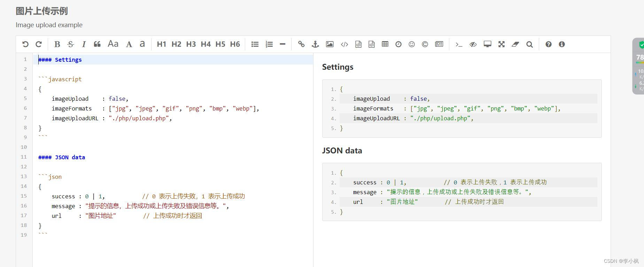The width and height of the screenshot is (644, 267).
Task: Insert an ordered numbered list
Action: click(x=269, y=44)
